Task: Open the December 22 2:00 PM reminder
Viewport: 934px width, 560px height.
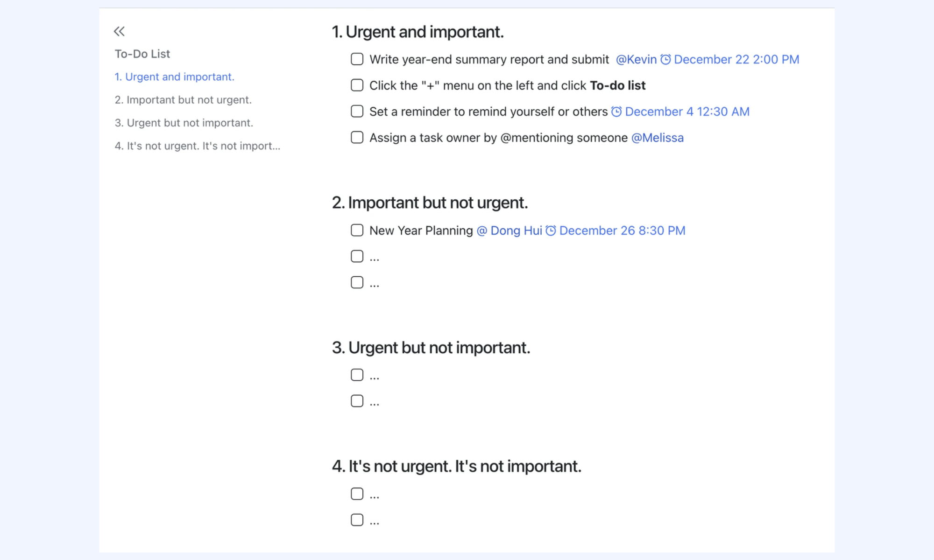Action: pos(736,59)
